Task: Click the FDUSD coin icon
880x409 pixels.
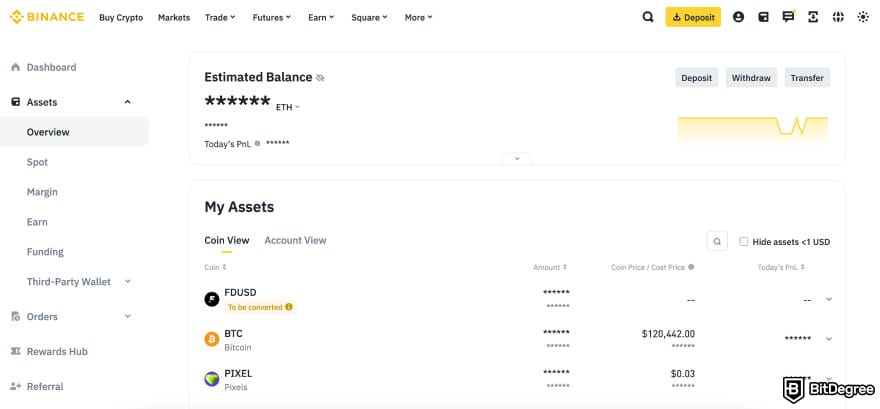Action: click(212, 299)
